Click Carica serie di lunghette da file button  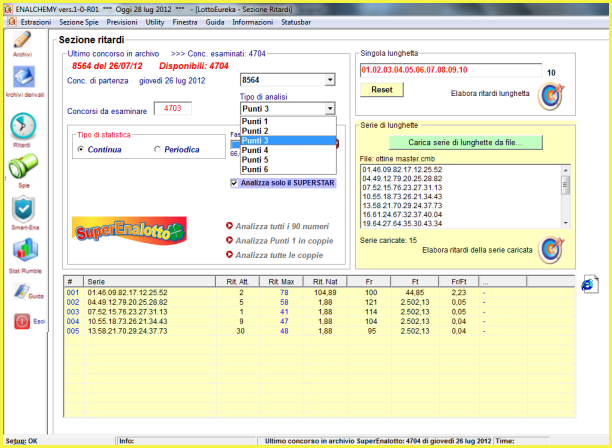[x=465, y=142]
